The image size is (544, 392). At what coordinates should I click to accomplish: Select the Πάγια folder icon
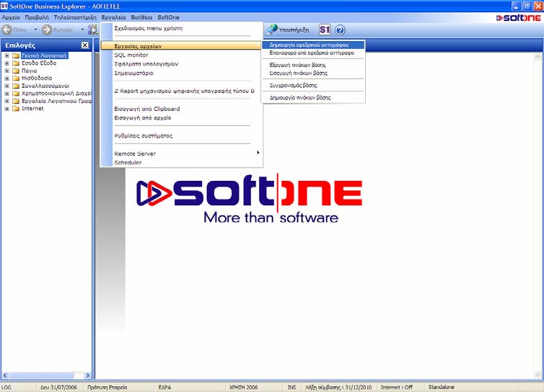[16, 71]
